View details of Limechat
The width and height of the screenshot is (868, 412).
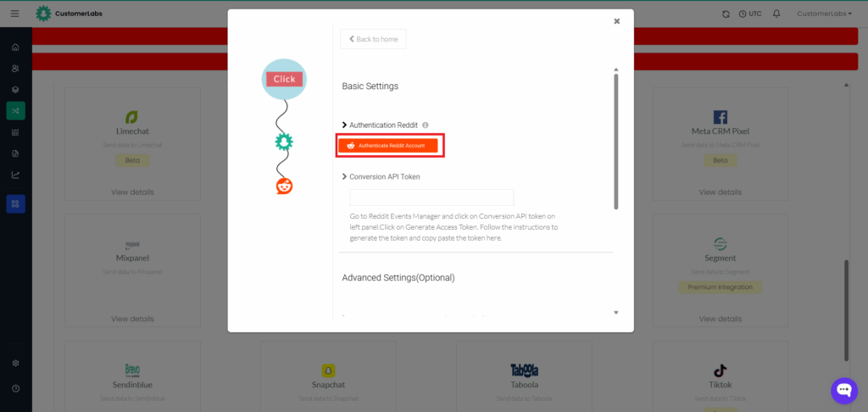click(132, 192)
